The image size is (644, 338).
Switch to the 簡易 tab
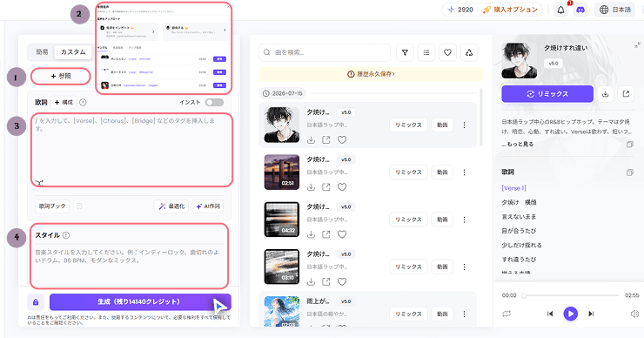click(42, 51)
